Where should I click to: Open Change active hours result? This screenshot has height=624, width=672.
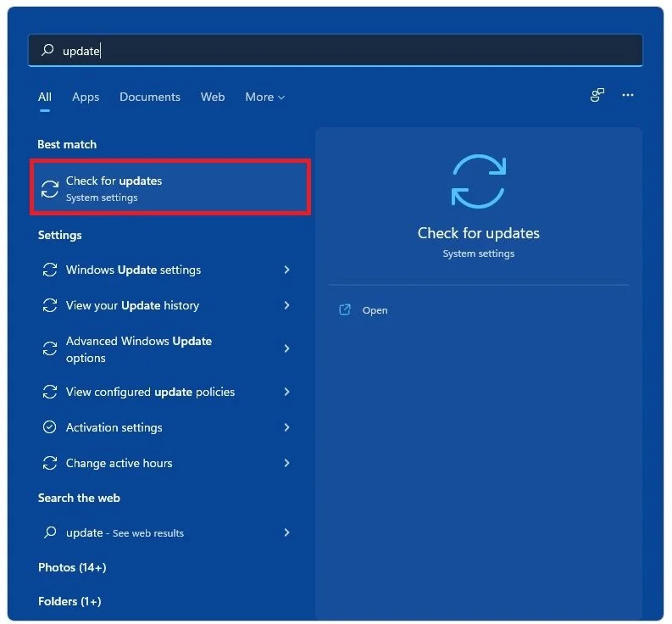click(167, 463)
